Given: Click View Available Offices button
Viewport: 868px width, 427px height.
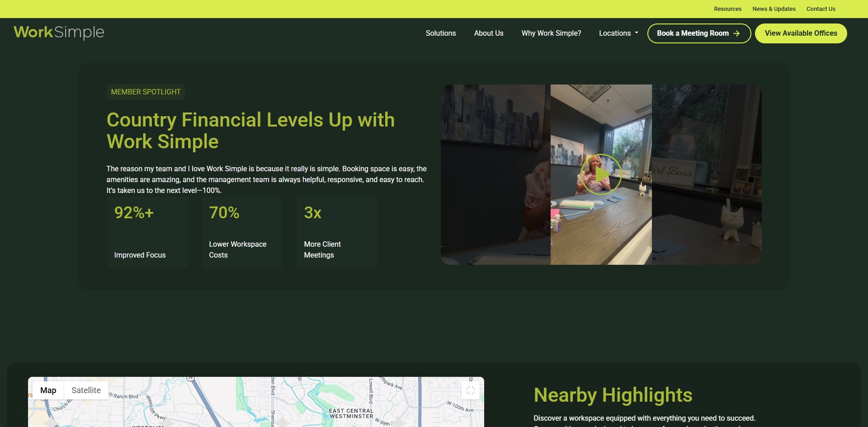Looking at the screenshot, I should 801,33.
